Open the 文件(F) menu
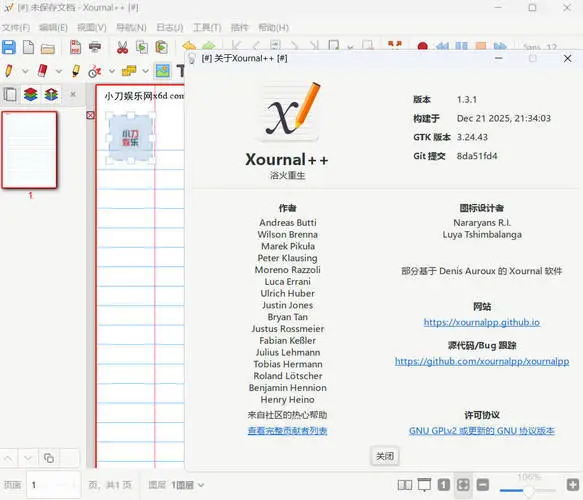The image size is (583, 500). 16,28
